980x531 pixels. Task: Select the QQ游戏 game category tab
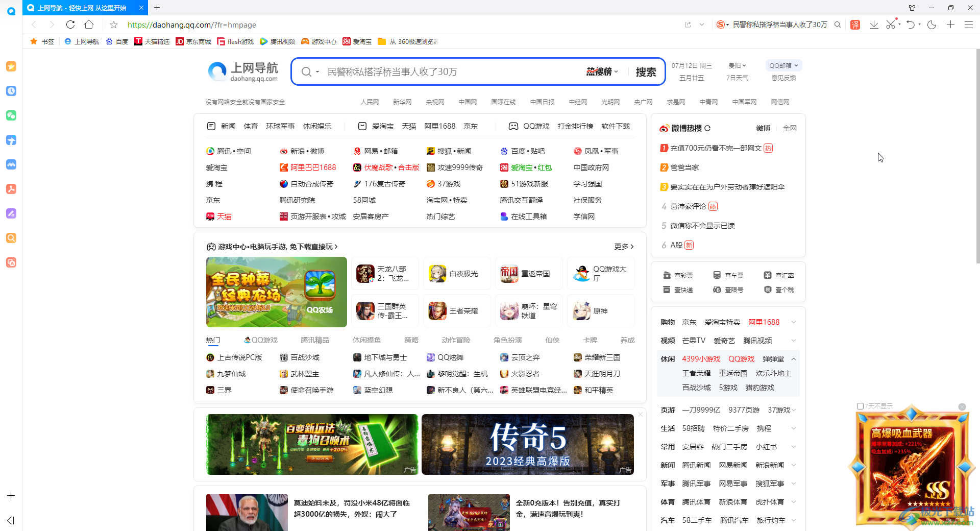click(x=261, y=340)
